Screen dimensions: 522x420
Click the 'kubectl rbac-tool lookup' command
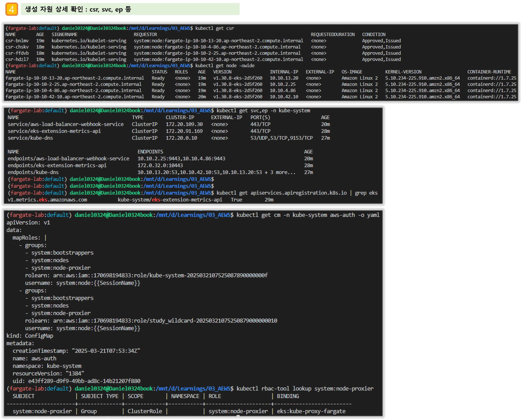[305, 389]
